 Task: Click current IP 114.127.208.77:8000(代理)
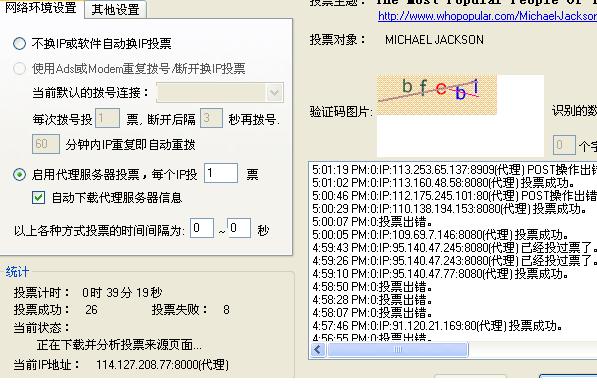[163, 365]
